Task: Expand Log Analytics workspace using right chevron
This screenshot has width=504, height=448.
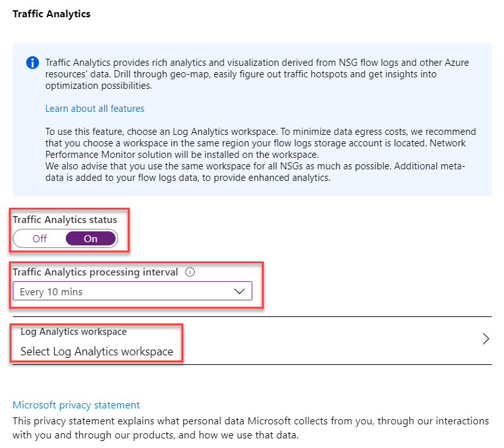Action: (485, 339)
